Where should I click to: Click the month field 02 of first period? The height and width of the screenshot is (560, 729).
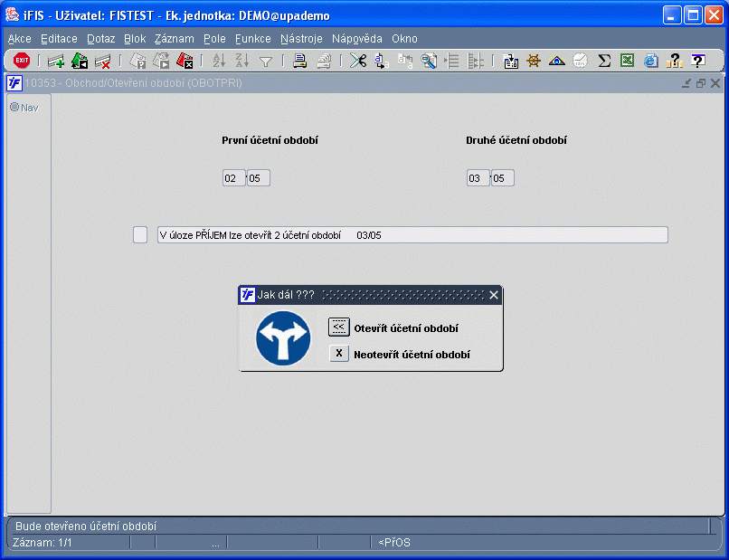coord(234,178)
